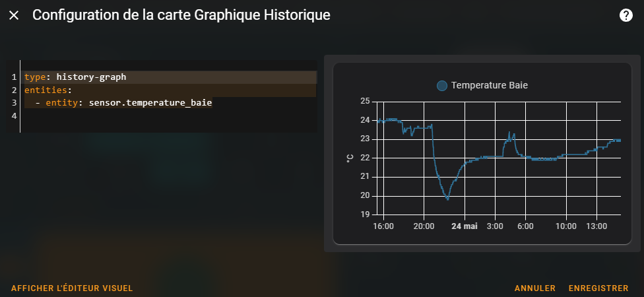Viewport: 644px width, 297px height.
Task: Click the 19 value on the y-axis
Action: (x=365, y=214)
